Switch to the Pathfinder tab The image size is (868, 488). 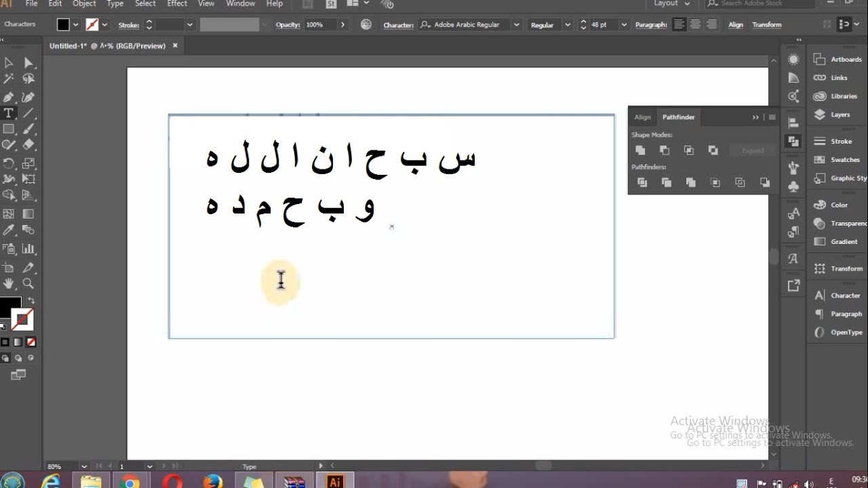pyautogui.click(x=677, y=117)
